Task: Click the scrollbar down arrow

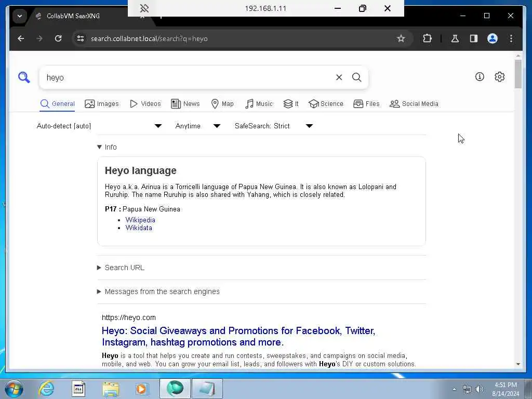Action: 518,364
